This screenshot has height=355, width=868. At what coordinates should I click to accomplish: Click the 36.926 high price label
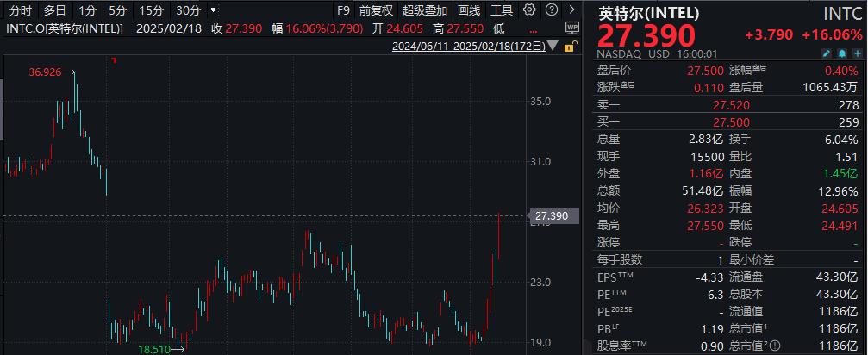point(46,72)
